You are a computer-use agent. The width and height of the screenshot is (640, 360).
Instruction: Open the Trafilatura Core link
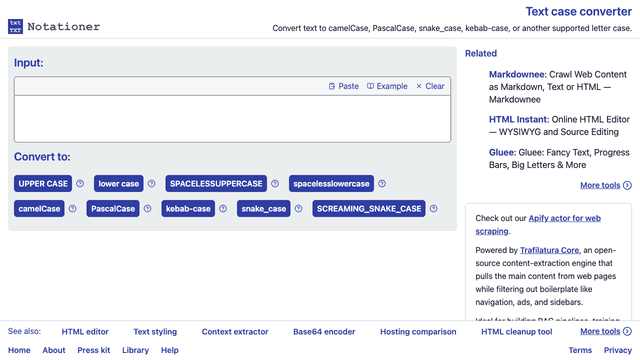click(549, 250)
